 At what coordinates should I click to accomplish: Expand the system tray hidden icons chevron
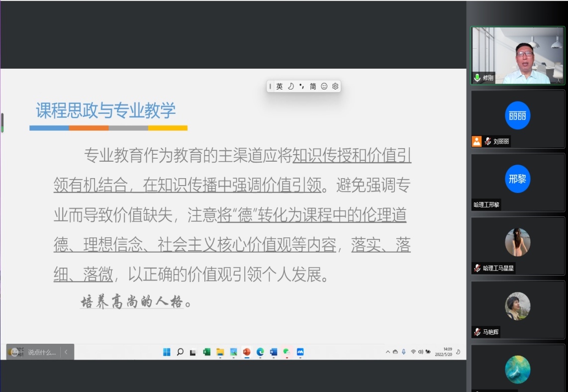pos(388,352)
